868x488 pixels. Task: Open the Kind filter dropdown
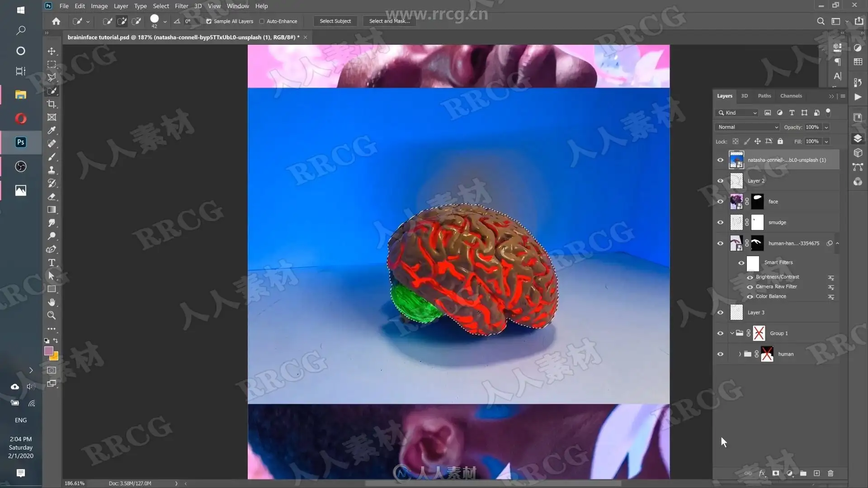(738, 113)
